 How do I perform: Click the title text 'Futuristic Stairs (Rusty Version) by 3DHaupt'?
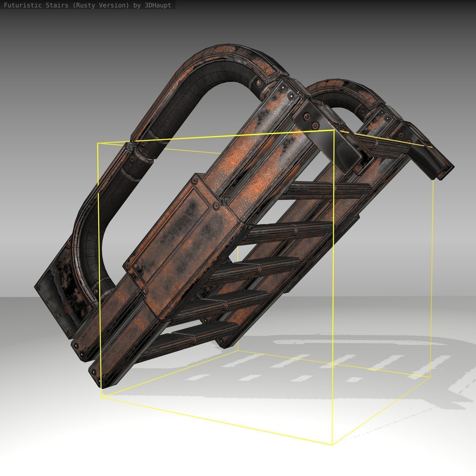(87, 5)
